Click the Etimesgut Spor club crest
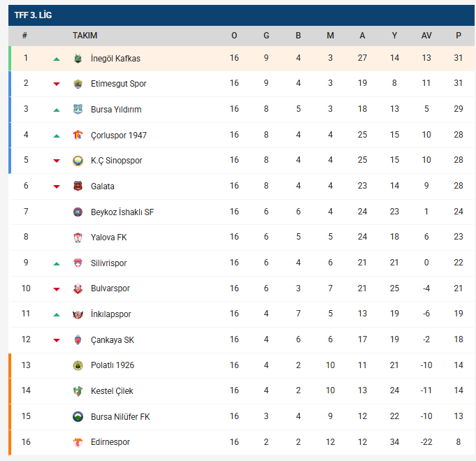This screenshot has height=461, width=476. [78, 84]
